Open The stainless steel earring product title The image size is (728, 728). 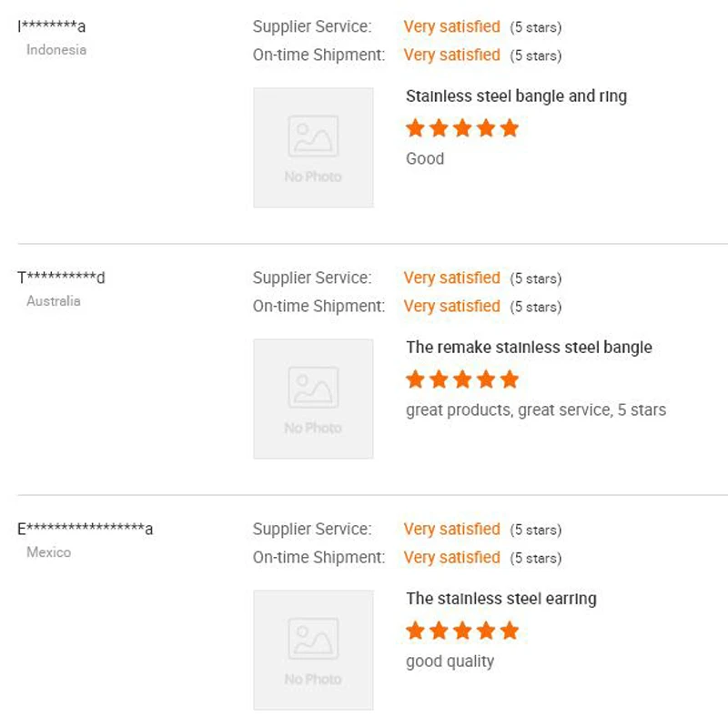click(501, 599)
